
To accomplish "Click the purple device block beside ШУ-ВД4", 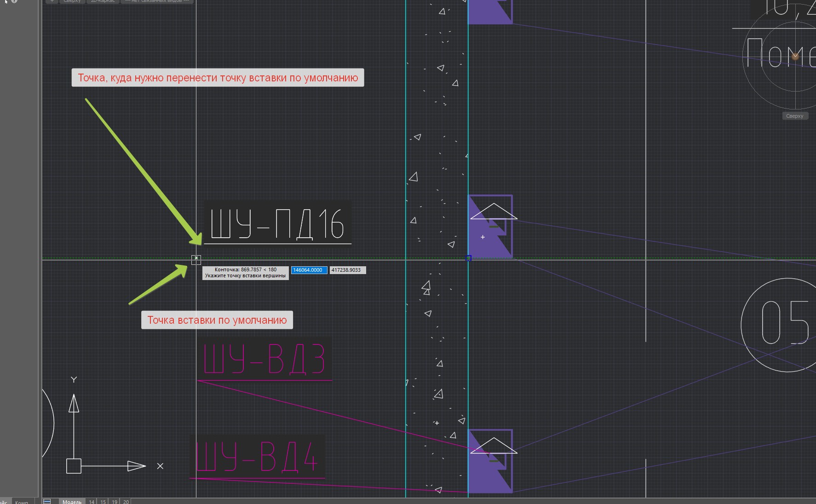I will (490, 461).
